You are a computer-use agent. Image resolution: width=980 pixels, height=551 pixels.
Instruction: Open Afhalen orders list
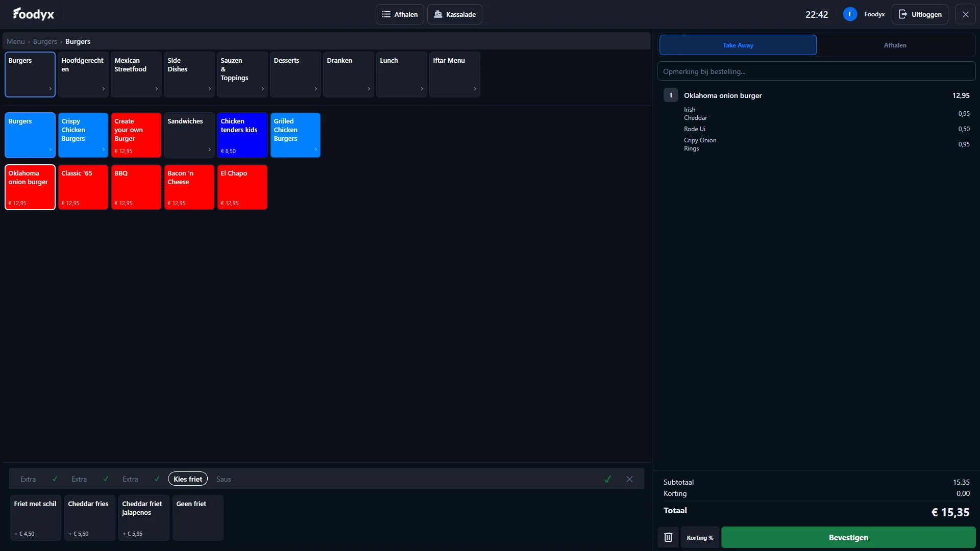click(x=400, y=14)
